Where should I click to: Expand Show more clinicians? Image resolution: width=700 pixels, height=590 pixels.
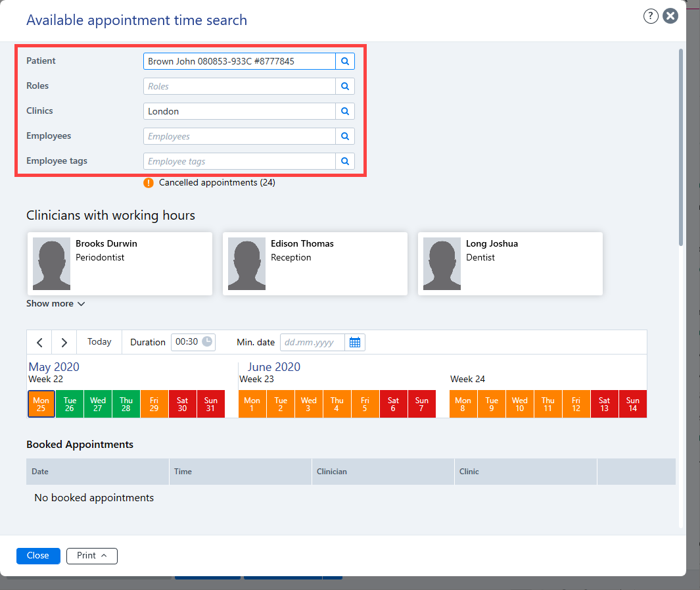pyautogui.click(x=55, y=304)
